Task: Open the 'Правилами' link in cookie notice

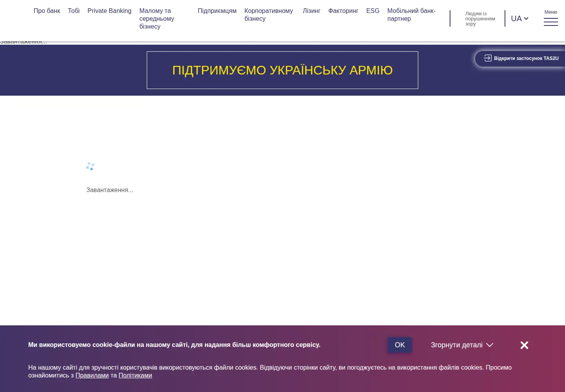Action: [x=92, y=376]
